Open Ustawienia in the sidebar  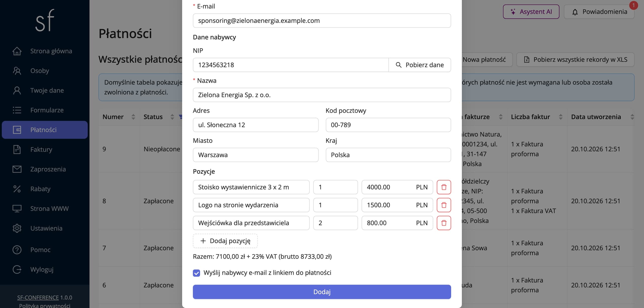click(x=45, y=228)
